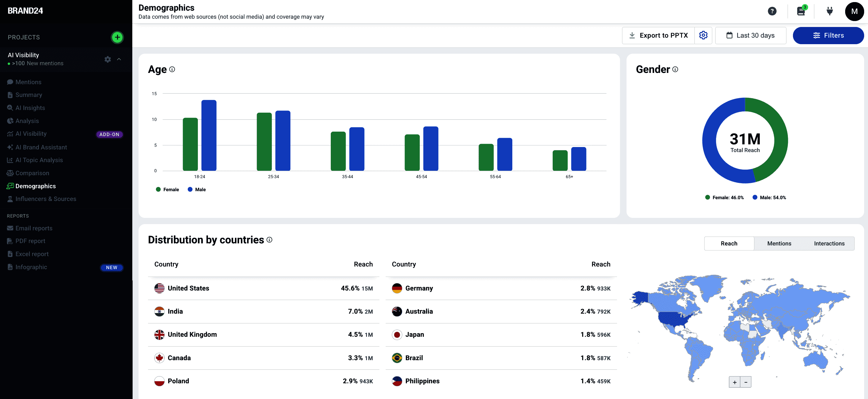The width and height of the screenshot is (868, 399).
Task: Open the notifications icon with badge
Action: (x=801, y=11)
